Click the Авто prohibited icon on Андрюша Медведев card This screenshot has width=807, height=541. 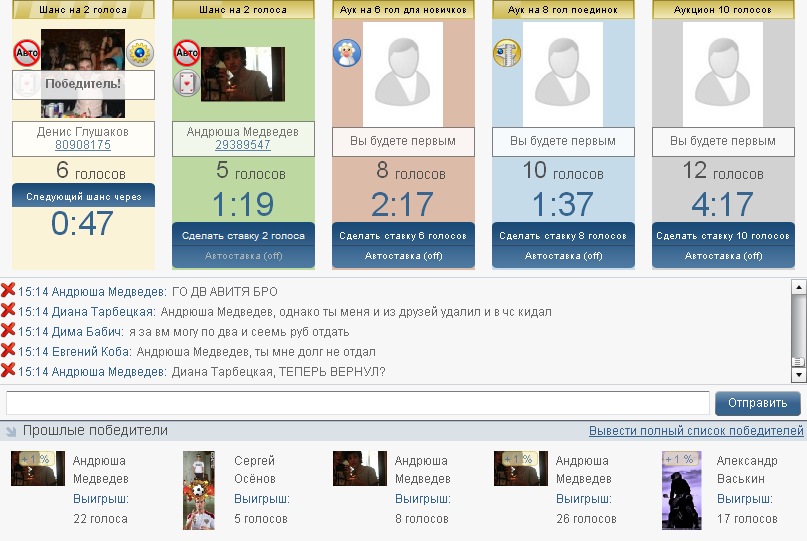187,53
